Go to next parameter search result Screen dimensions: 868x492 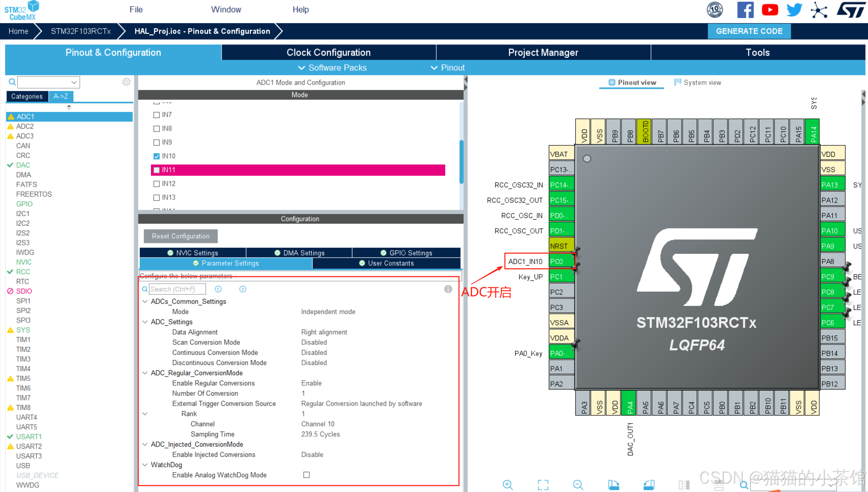(243, 289)
